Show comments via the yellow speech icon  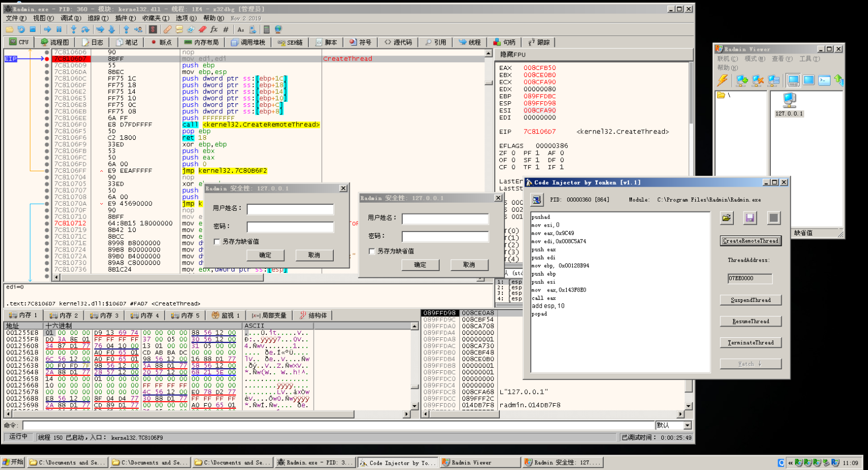[x=179, y=29]
